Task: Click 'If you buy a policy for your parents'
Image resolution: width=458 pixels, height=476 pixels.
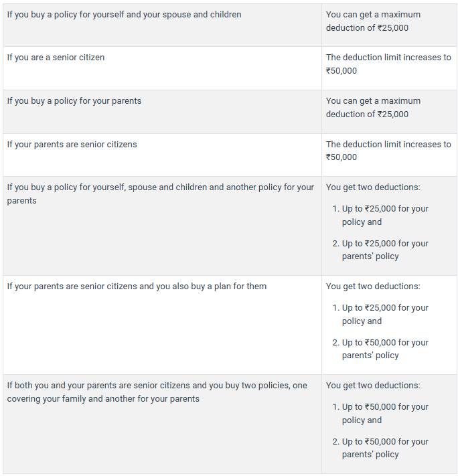Action: point(74,101)
